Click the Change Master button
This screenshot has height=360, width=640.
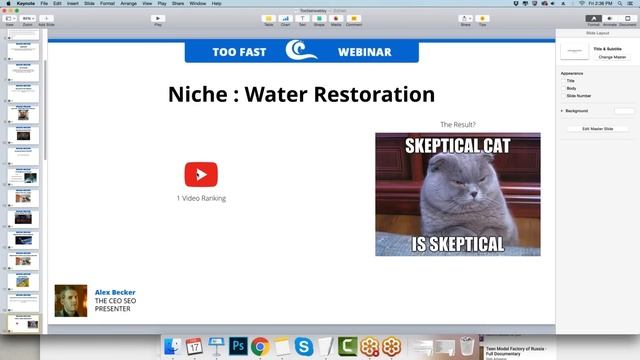click(x=612, y=57)
